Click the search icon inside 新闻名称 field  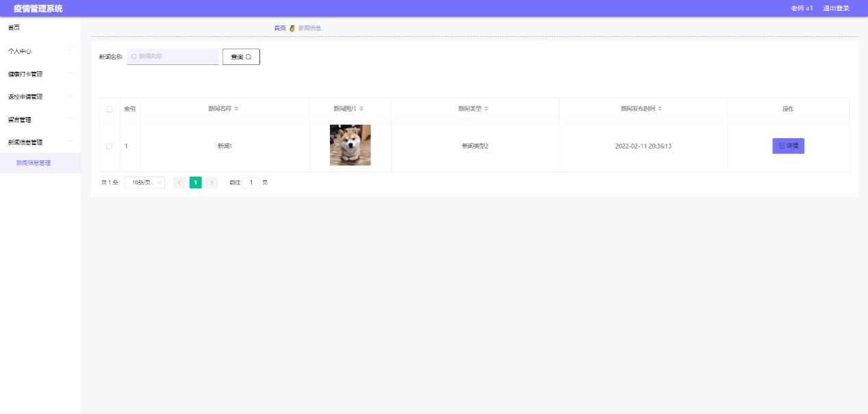(134, 56)
